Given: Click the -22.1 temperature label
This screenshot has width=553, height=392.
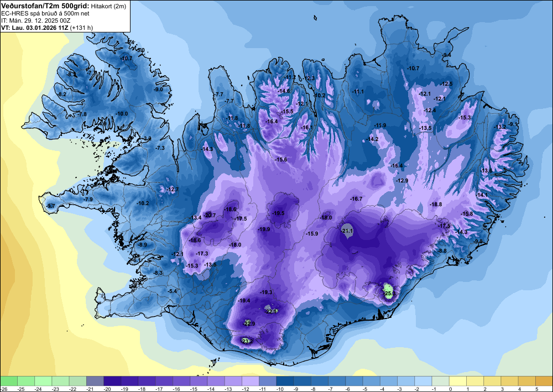Looking at the screenshot, I should pyautogui.click(x=272, y=311).
